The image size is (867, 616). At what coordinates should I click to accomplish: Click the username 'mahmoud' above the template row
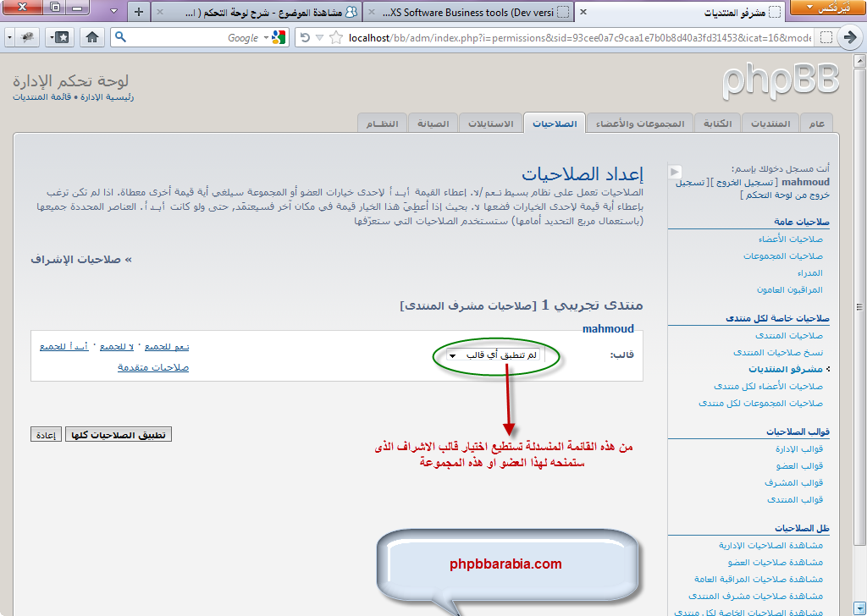pyautogui.click(x=608, y=328)
